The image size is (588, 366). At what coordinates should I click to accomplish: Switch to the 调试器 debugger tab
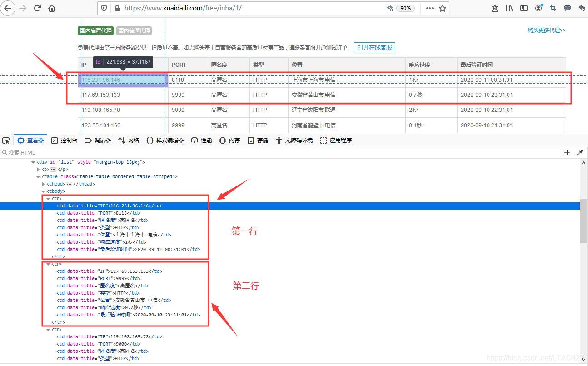click(x=98, y=140)
